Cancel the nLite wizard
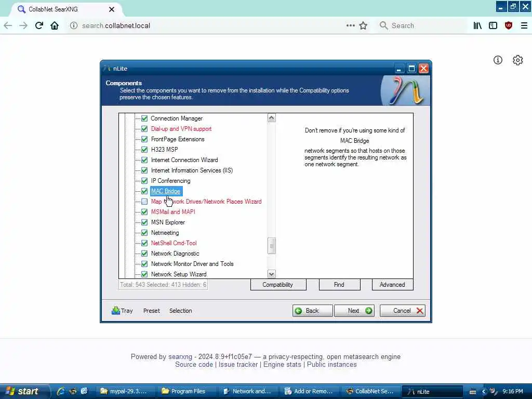This screenshot has height=399, width=532. pos(403,311)
